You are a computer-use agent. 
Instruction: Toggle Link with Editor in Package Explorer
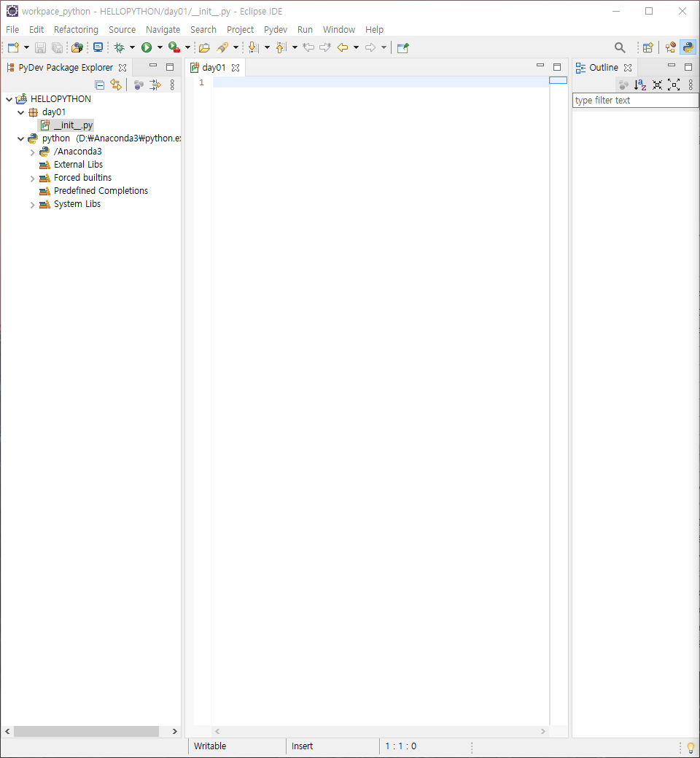(116, 85)
